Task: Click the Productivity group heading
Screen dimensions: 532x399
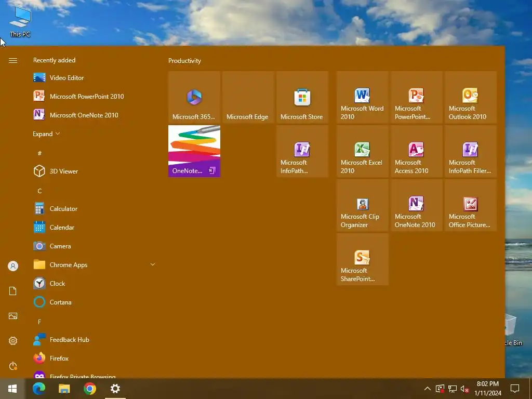Action: 184,61
